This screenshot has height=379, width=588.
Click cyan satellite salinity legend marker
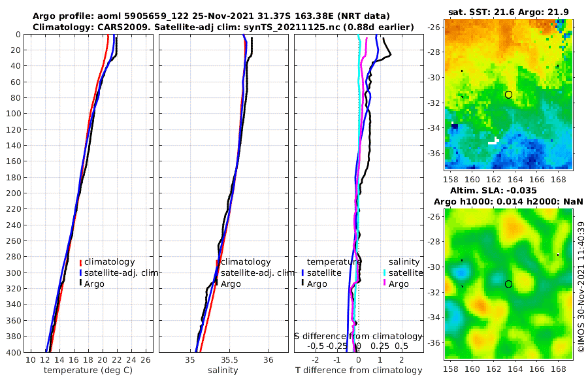[x=385, y=272]
